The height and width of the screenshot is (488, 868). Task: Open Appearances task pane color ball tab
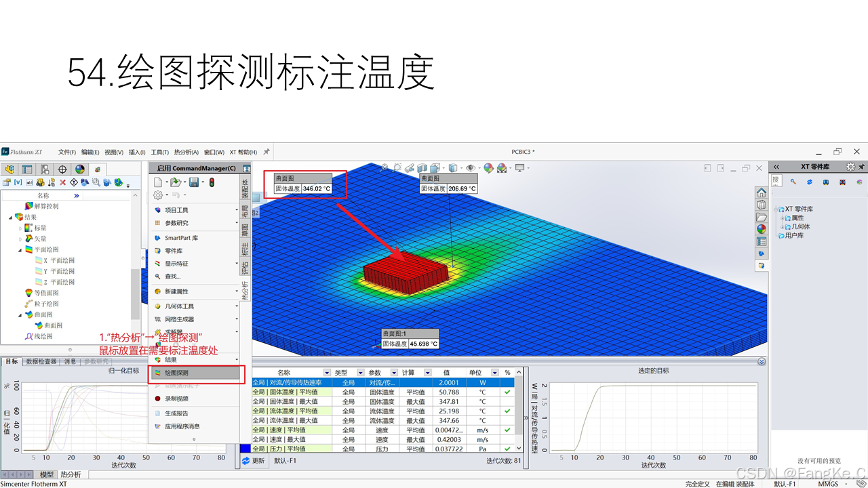tap(762, 229)
